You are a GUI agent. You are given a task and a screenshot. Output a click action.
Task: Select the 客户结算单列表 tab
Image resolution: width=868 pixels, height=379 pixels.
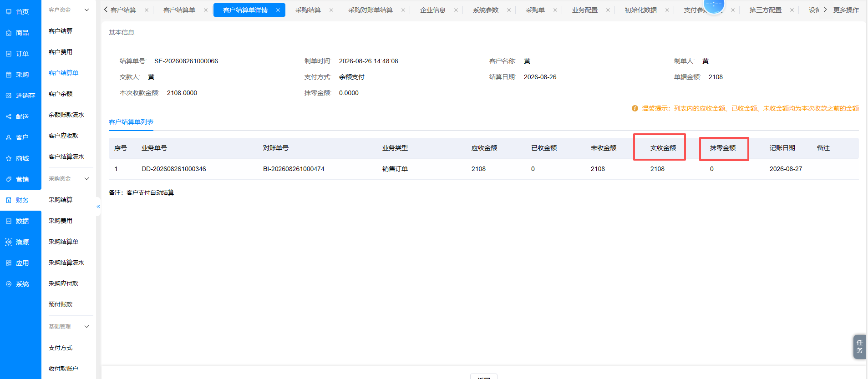pos(131,122)
